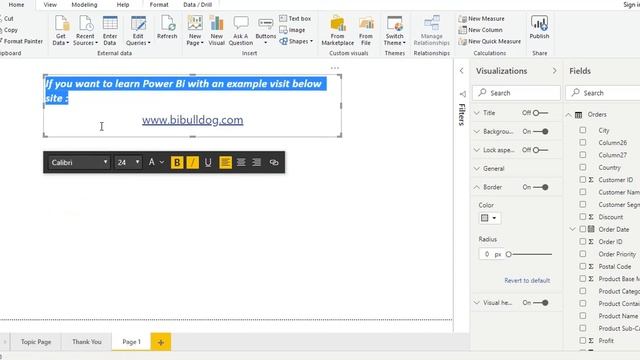Open the font size 24 dropdown
This screenshot has height=360, width=640.
tap(128, 162)
